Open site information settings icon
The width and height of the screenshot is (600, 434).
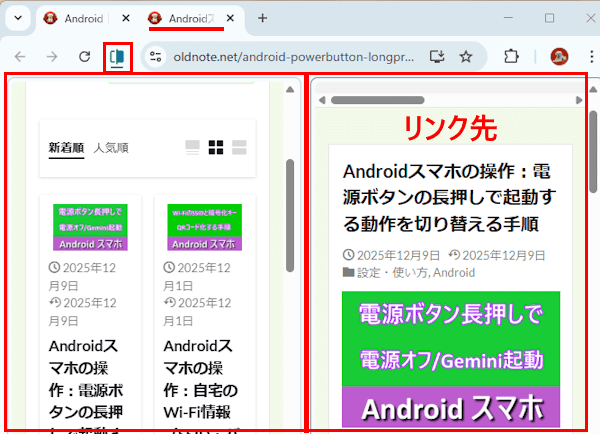(x=156, y=57)
